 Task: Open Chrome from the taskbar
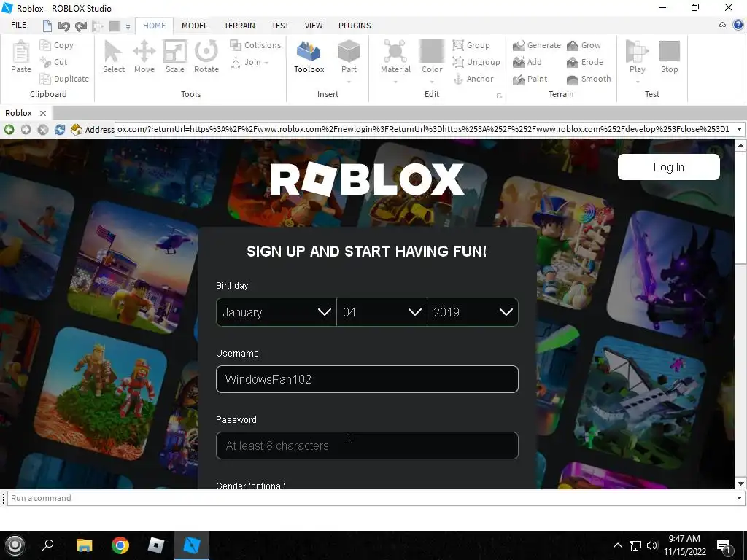tap(120, 545)
